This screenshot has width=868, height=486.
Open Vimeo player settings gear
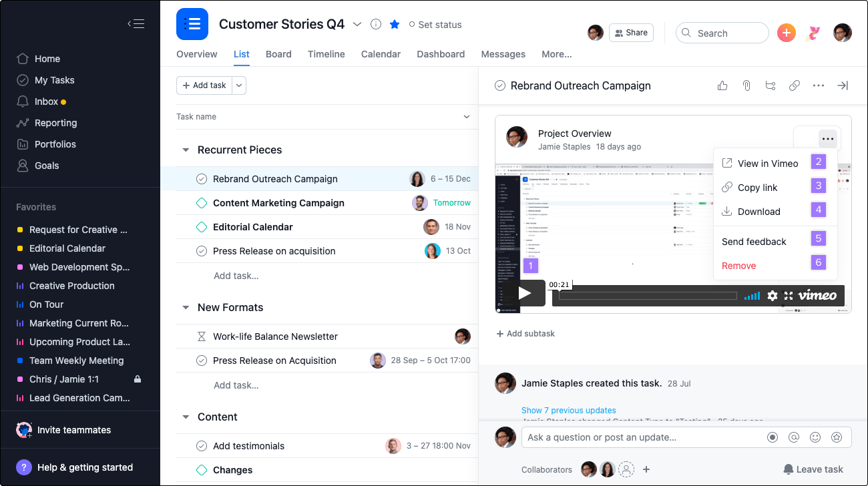pos(773,296)
